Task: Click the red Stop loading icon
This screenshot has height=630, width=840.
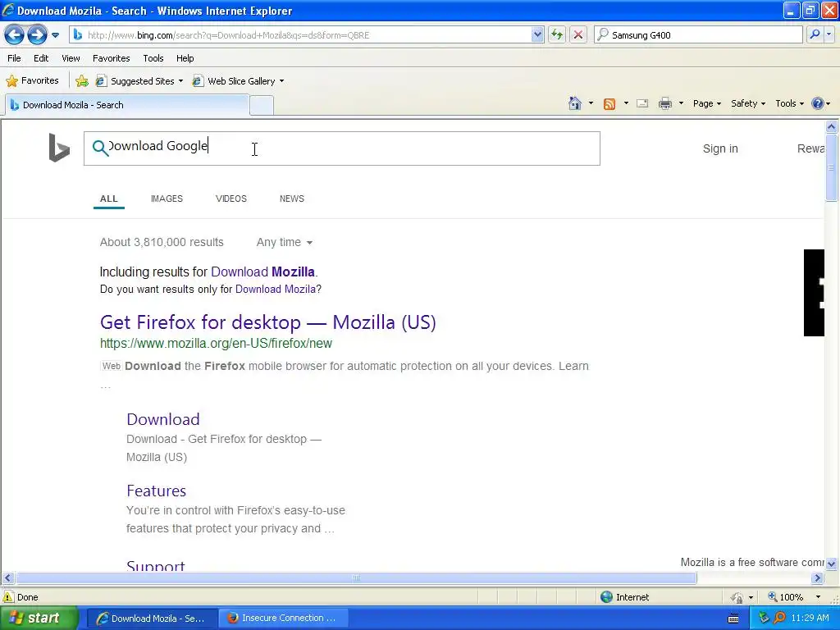Action: click(578, 35)
